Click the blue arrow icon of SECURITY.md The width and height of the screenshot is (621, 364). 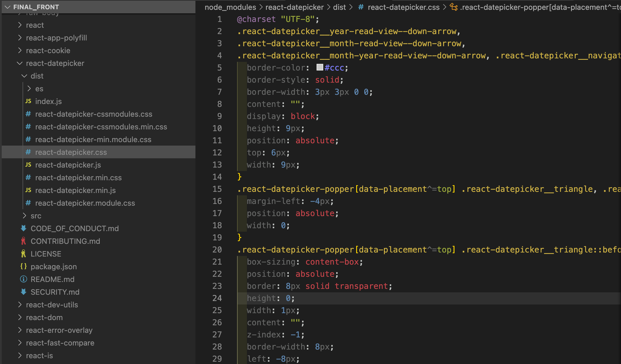[24, 292]
